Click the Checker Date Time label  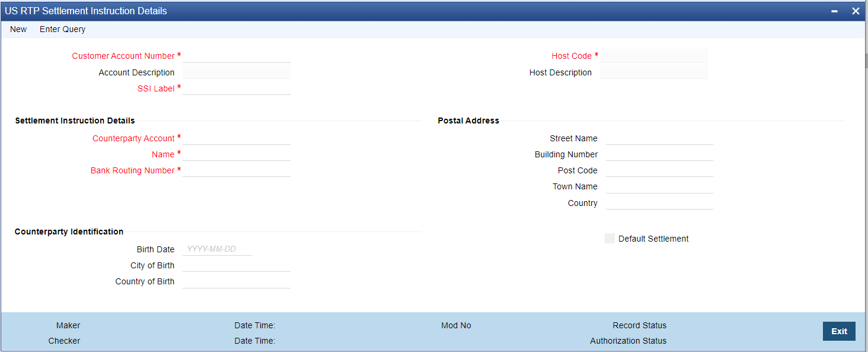pos(255,341)
